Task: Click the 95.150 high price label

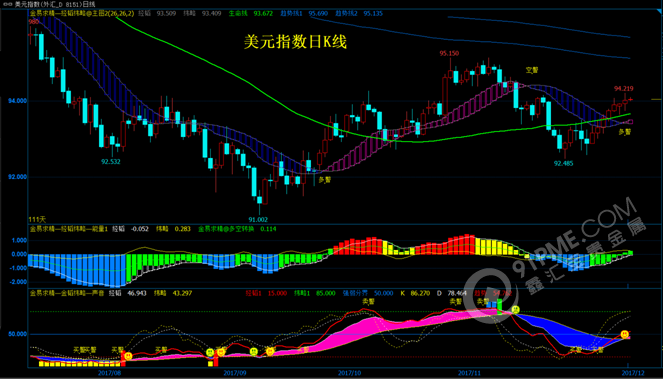Action: tap(449, 53)
